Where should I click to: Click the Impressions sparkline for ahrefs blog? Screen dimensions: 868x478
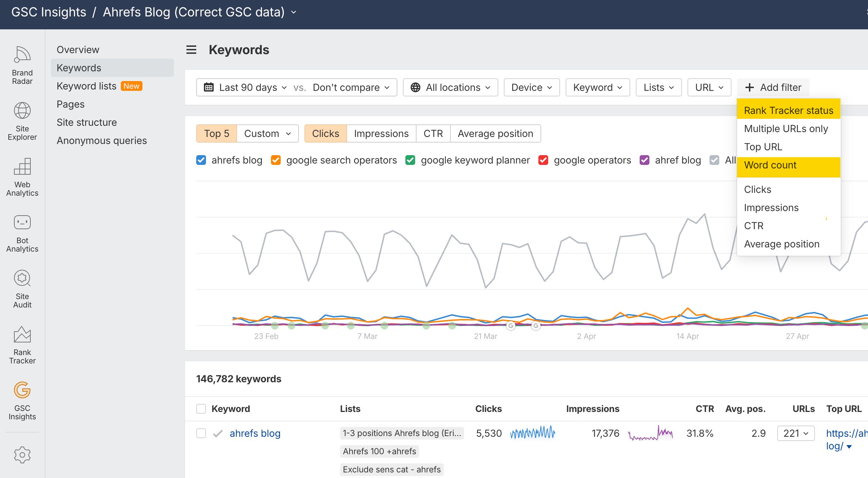coord(650,433)
